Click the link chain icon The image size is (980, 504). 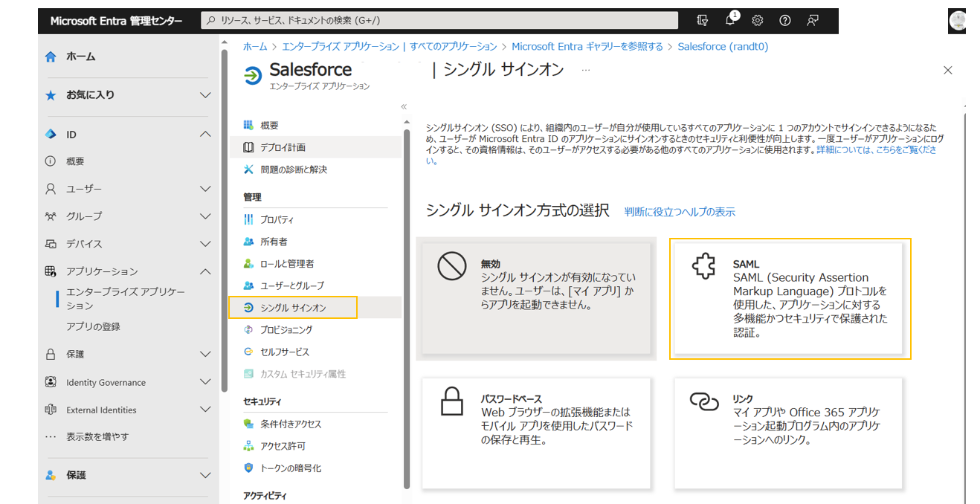coord(703,401)
